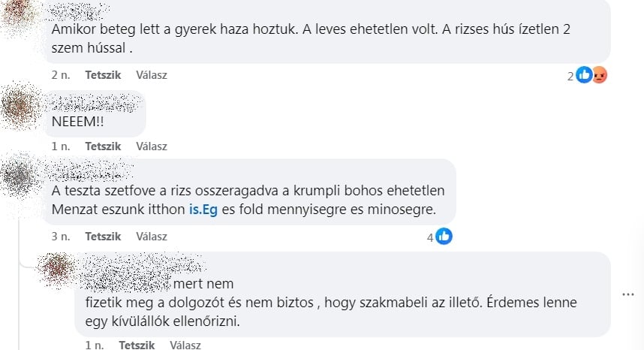
Task: Open the 'is.Eg' hyperlink in the comment
Action: [x=203, y=207]
